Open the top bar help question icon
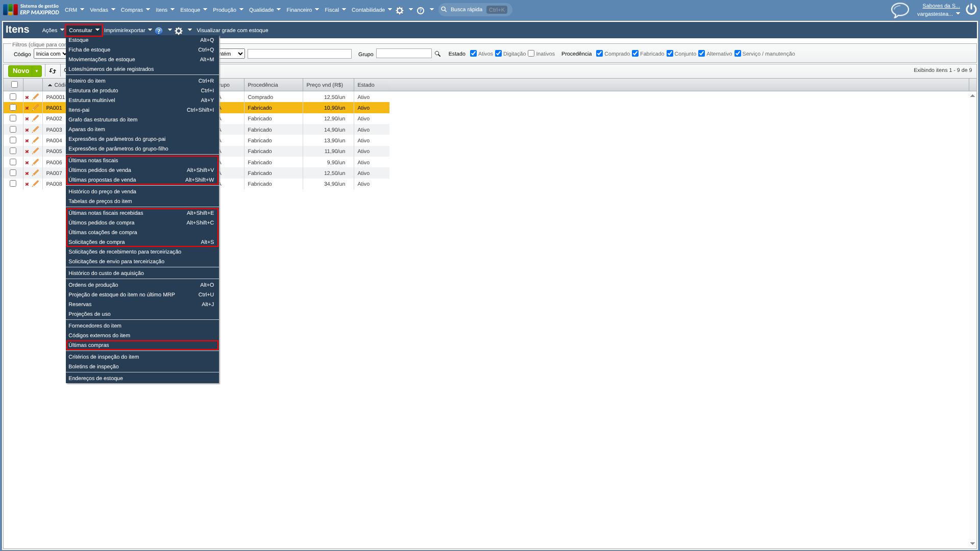980x551 pixels. [x=421, y=10]
